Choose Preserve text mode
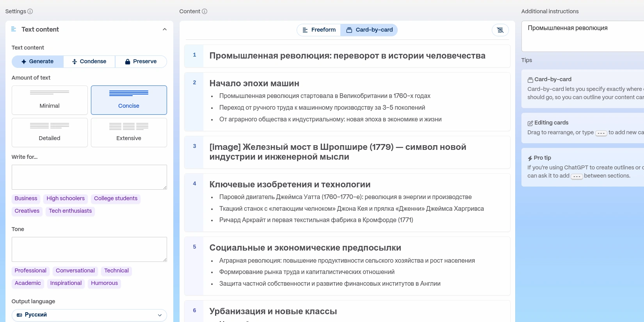 (x=141, y=62)
